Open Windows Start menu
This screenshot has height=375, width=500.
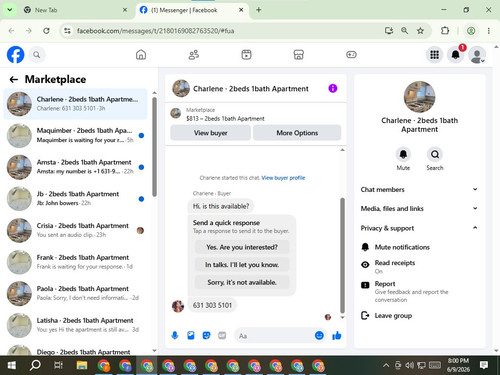[12, 365]
